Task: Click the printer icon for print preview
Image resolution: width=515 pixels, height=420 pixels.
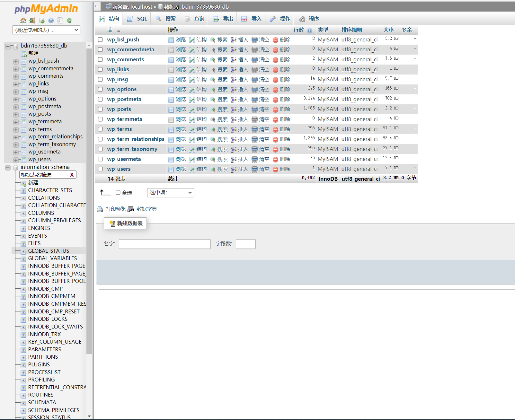Action: point(100,209)
